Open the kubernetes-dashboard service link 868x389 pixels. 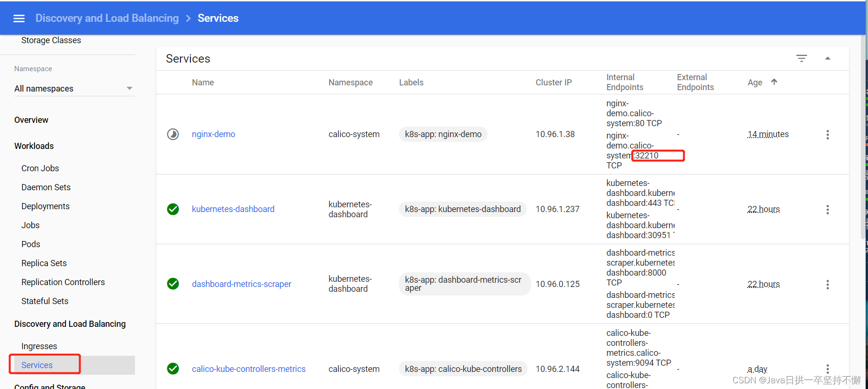pos(233,209)
